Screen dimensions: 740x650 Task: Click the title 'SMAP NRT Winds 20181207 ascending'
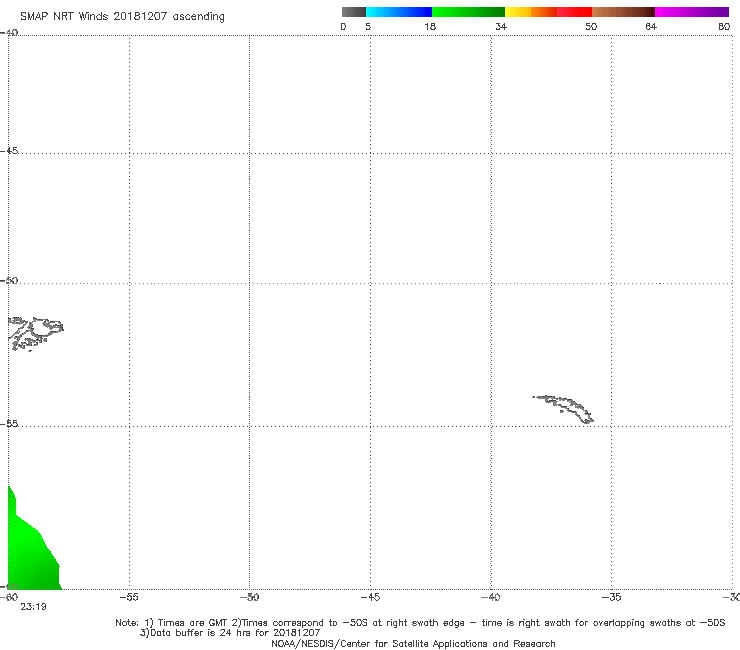(x=122, y=17)
